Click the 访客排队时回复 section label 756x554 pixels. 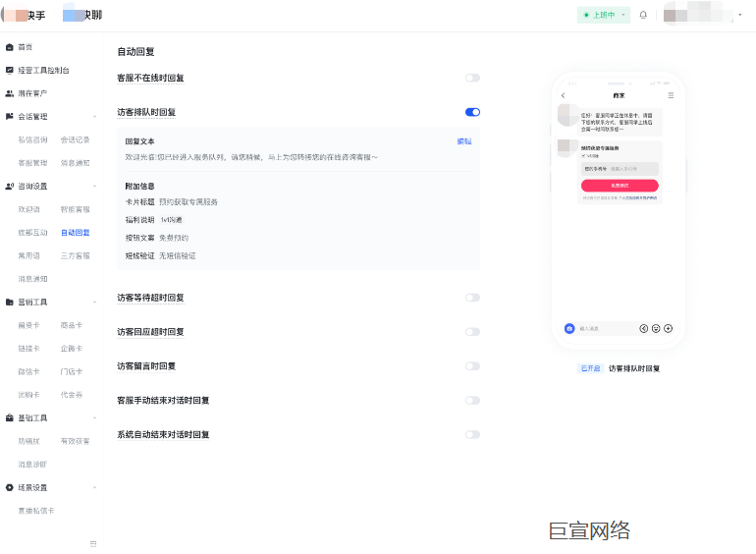pyautogui.click(x=146, y=112)
